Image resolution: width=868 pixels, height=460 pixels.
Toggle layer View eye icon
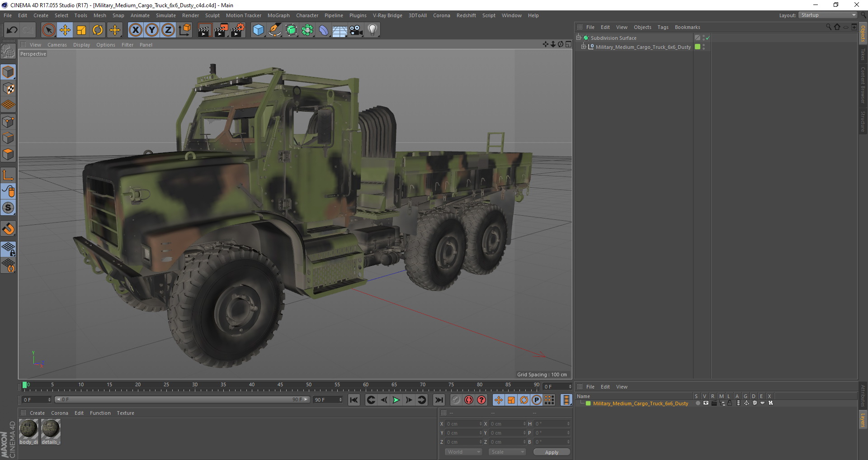click(706, 403)
